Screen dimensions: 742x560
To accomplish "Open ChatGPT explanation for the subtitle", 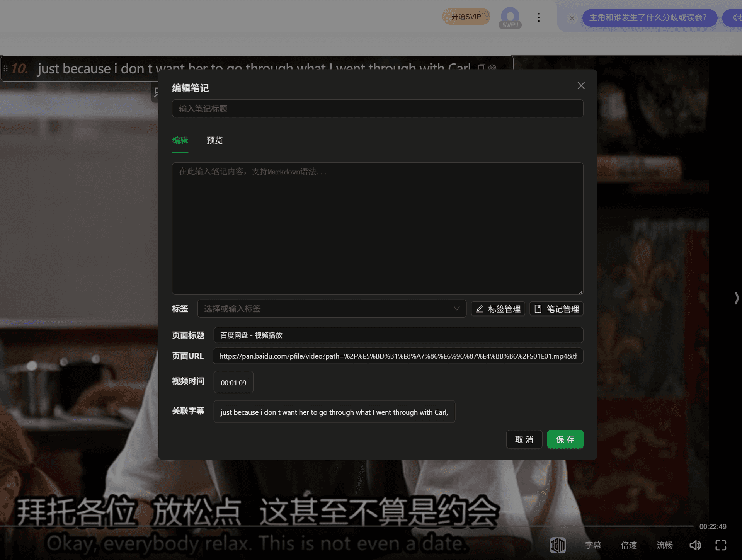I will coord(492,68).
